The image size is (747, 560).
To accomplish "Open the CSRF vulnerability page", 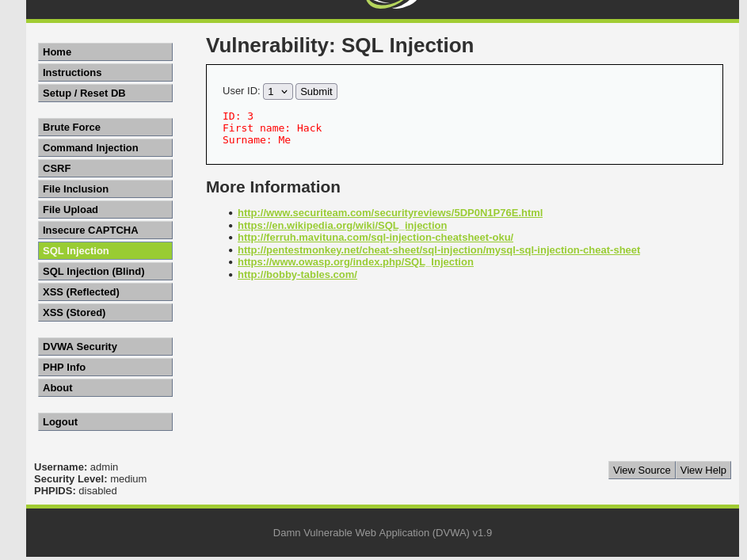I will point(105,169).
